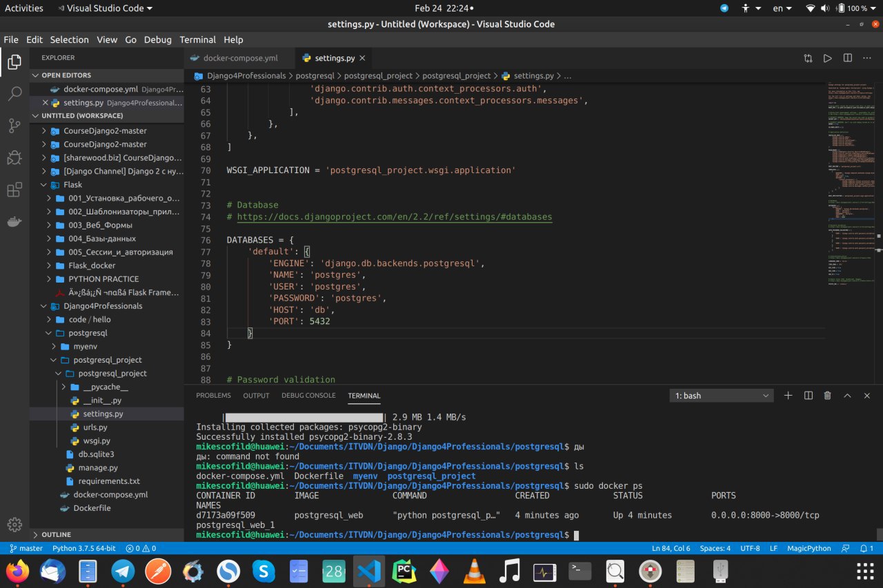
Task: Launch VLC media player from dock
Action: tap(474, 571)
